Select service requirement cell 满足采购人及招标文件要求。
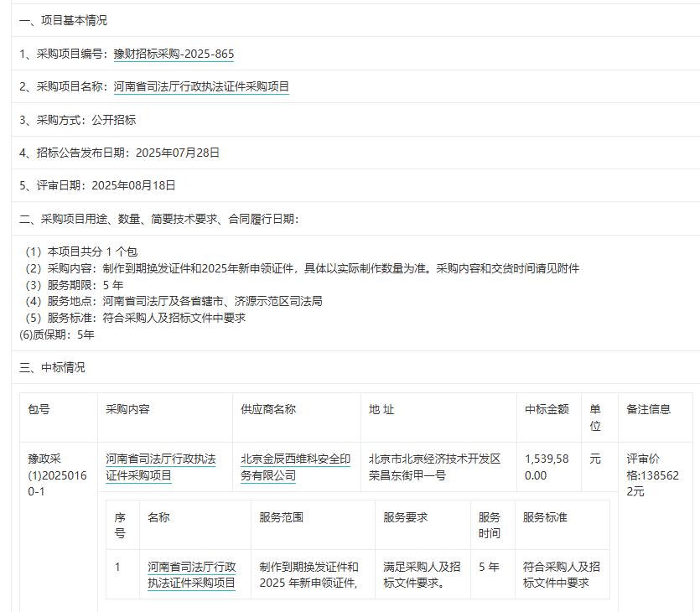The height and width of the screenshot is (612, 700). pyautogui.click(x=422, y=574)
